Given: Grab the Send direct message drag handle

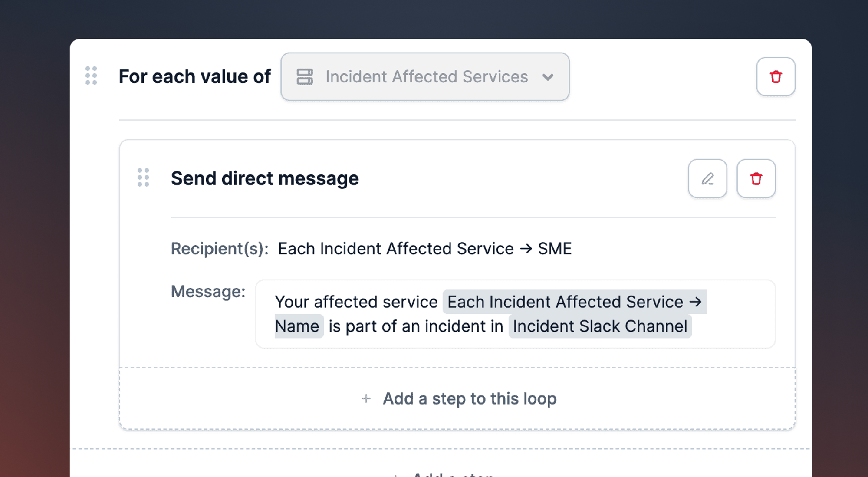Looking at the screenshot, I should click(143, 178).
